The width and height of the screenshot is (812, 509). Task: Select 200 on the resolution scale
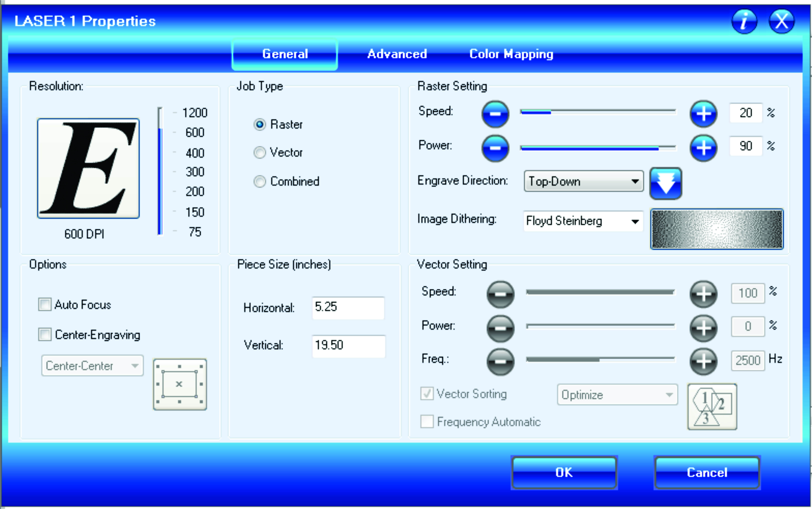(195, 192)
